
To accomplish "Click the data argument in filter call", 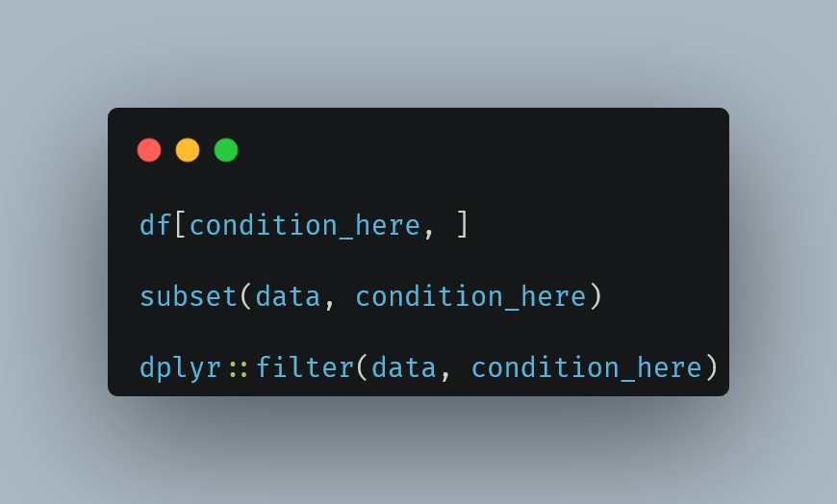I will (403, 367).
